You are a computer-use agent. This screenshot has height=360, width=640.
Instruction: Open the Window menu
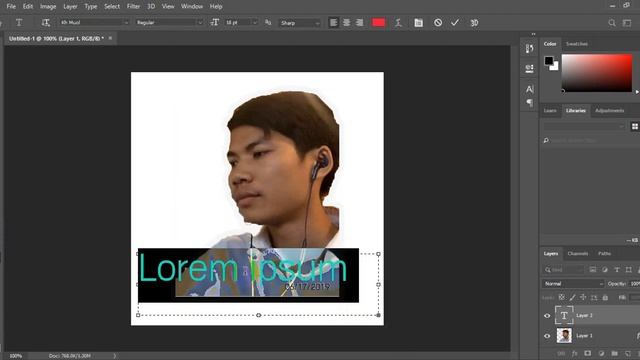[x=192, y=7]
